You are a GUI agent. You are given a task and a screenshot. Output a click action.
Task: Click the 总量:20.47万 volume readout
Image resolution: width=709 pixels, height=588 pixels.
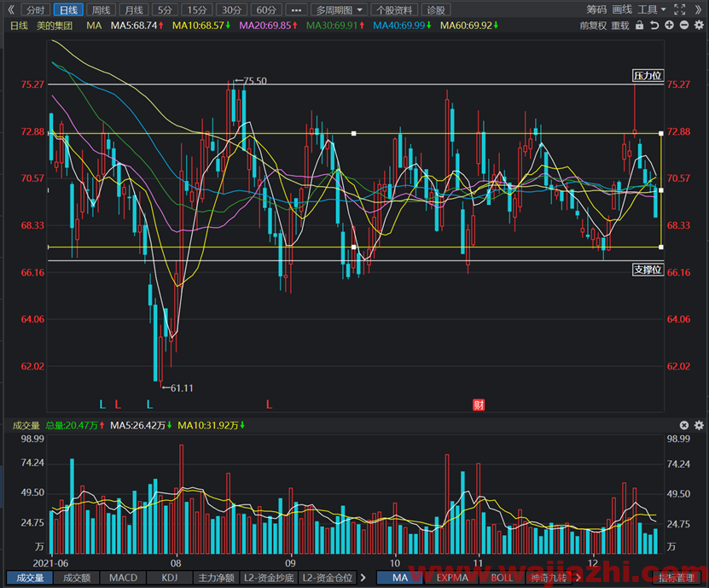[x=75, y=425]
